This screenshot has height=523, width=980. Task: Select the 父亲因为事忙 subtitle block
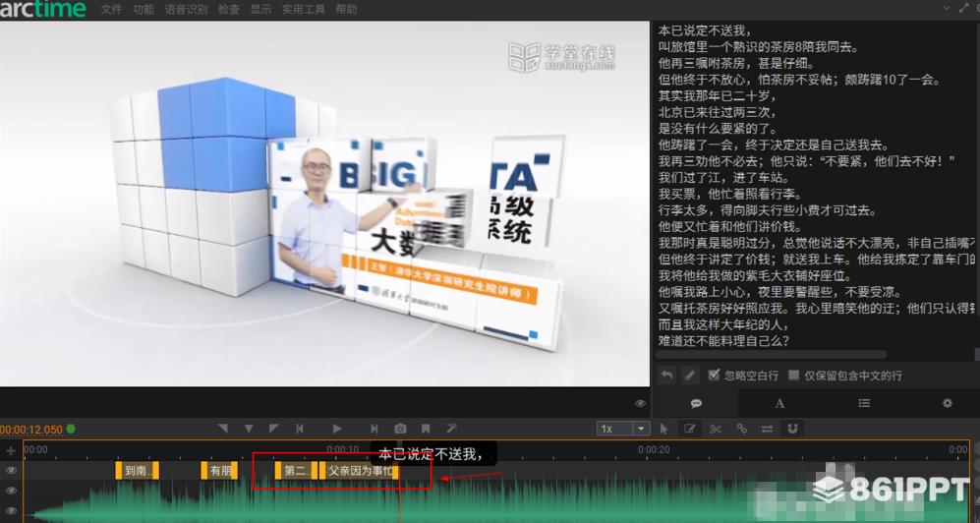click(359, 471)
